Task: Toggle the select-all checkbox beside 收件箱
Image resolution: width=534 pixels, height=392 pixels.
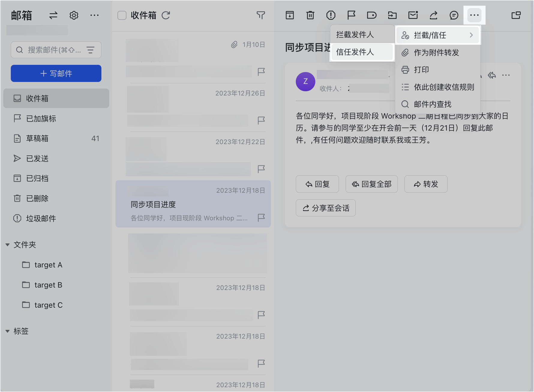Action: click(122, 15)
